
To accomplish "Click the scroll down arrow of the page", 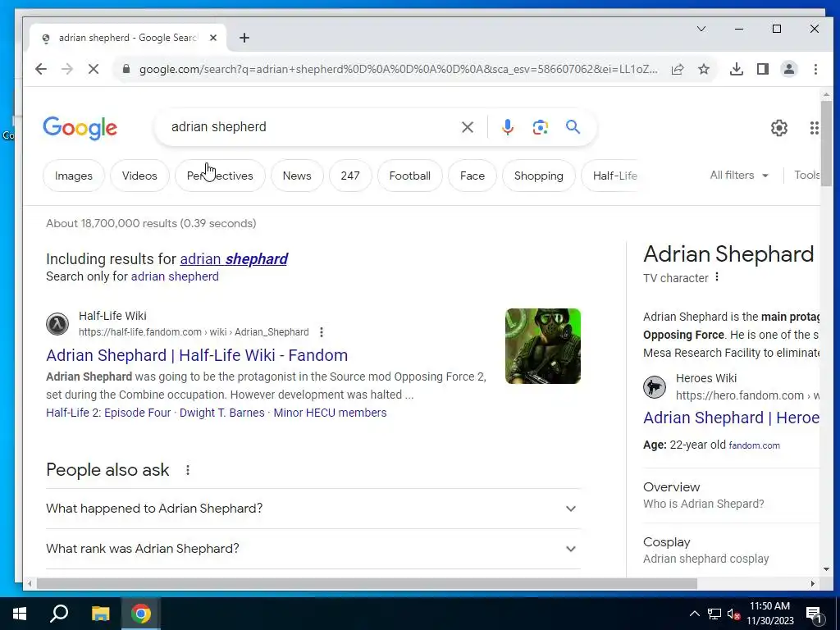I will coord(826,569).
